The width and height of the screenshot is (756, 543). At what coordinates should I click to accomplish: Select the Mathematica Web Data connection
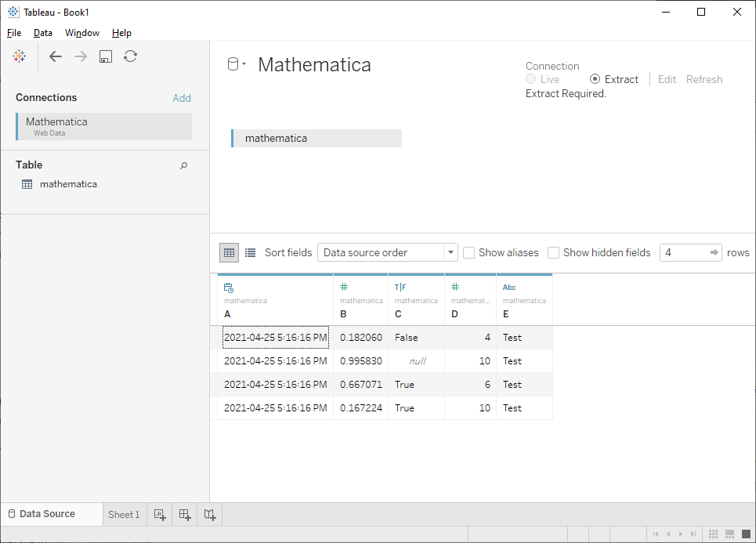coord(104,126)
